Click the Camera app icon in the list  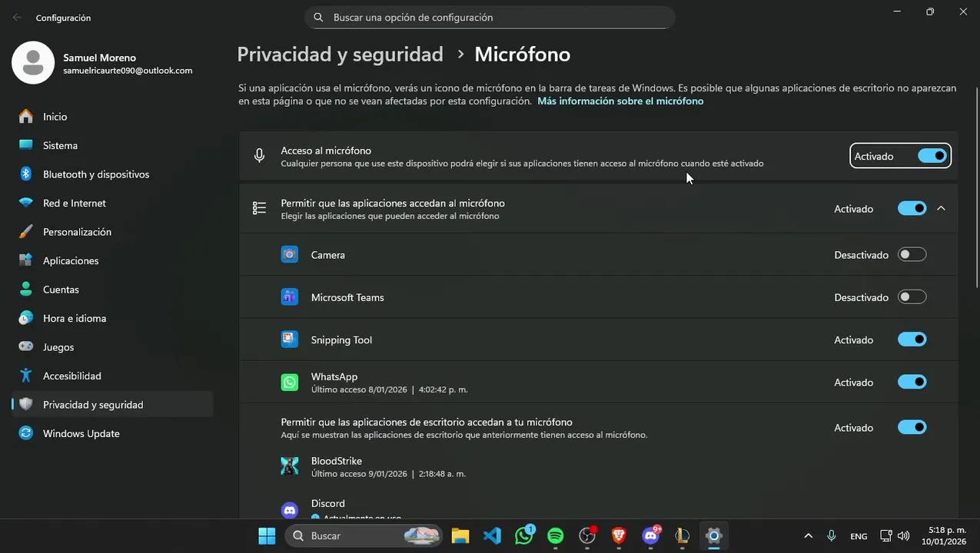coord(290,254)
